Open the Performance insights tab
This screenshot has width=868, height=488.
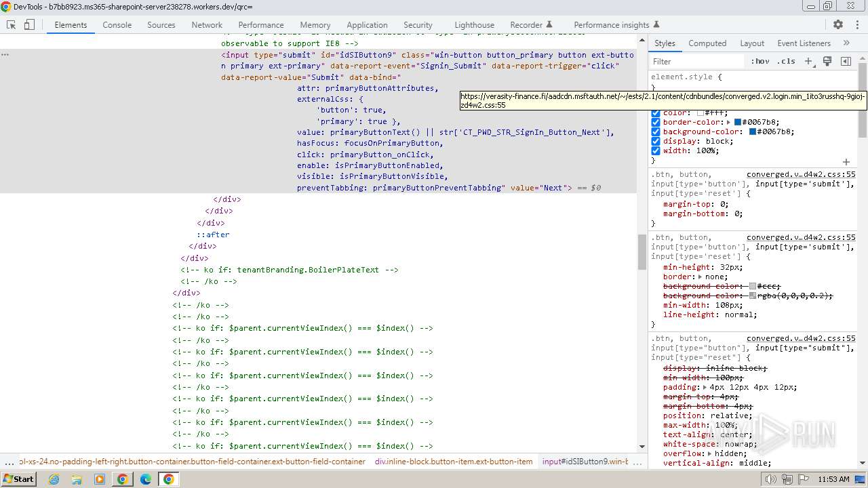(x=616, y=24)
